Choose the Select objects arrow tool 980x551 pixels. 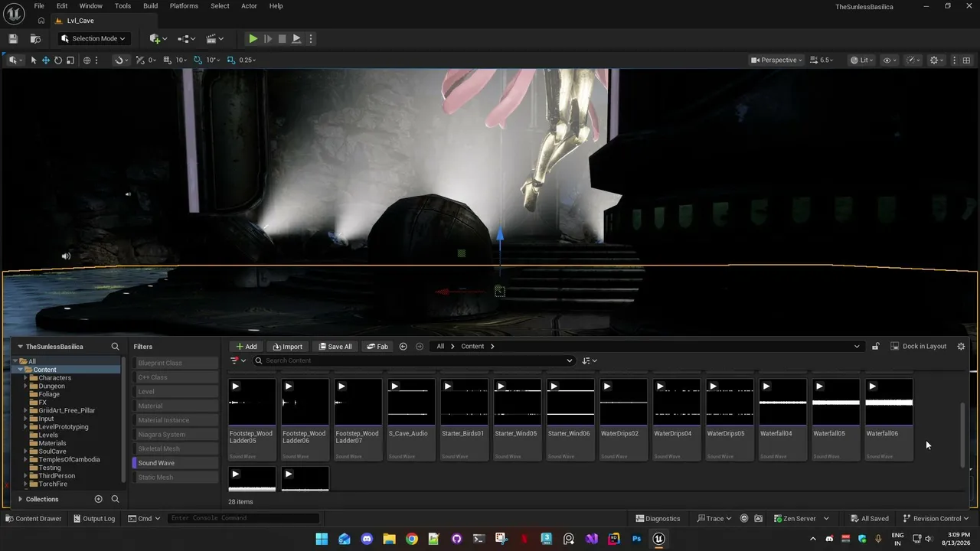34,60
